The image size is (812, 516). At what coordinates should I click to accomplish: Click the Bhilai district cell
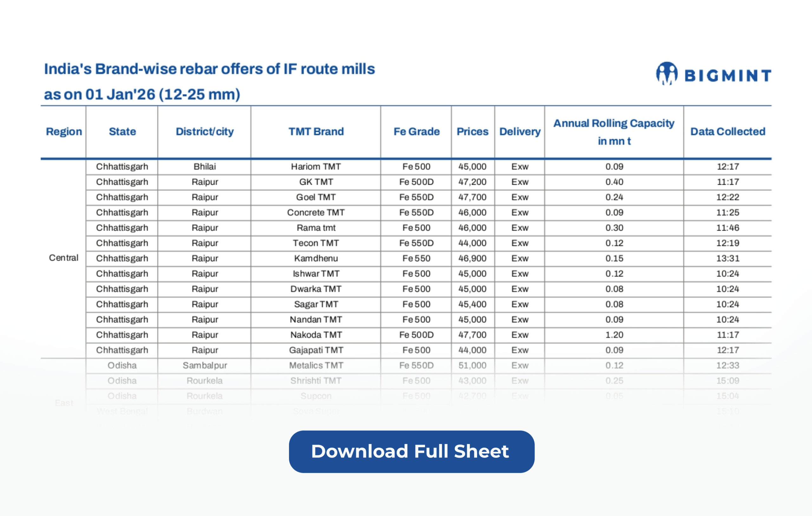204,167
